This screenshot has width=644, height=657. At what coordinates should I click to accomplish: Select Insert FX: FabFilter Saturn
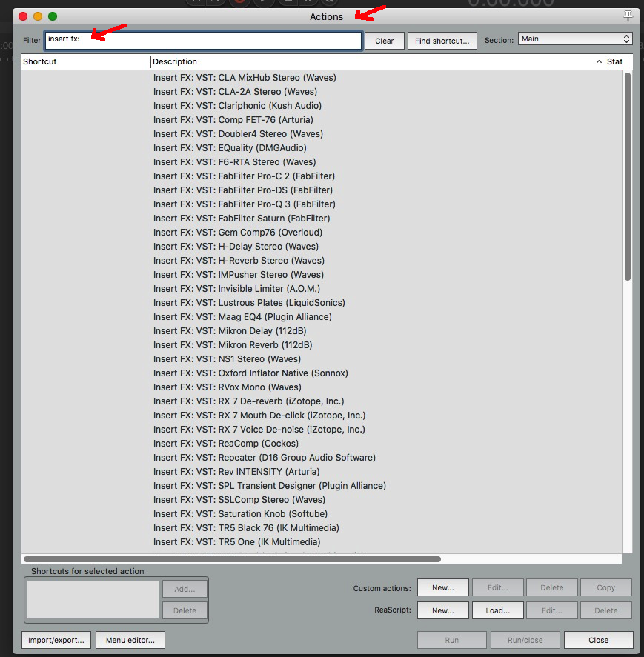pyautogui.click(x=242, y=219)
